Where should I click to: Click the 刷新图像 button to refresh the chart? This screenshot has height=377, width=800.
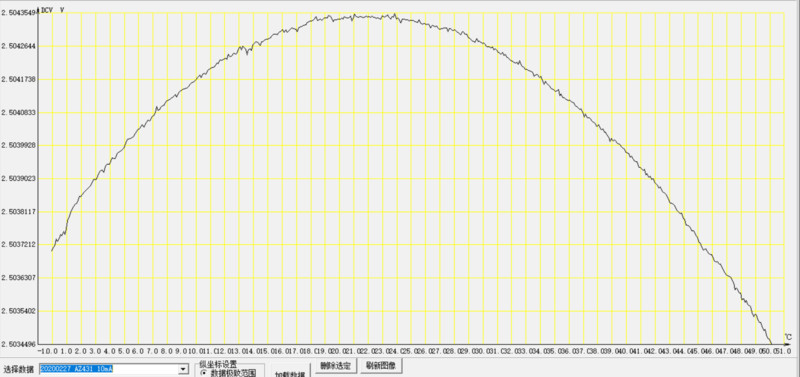pos(381,365)
